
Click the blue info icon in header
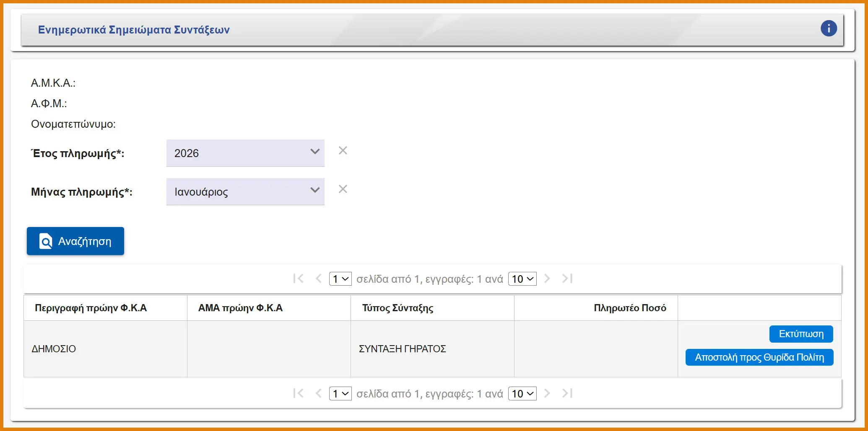click(829, 28)
